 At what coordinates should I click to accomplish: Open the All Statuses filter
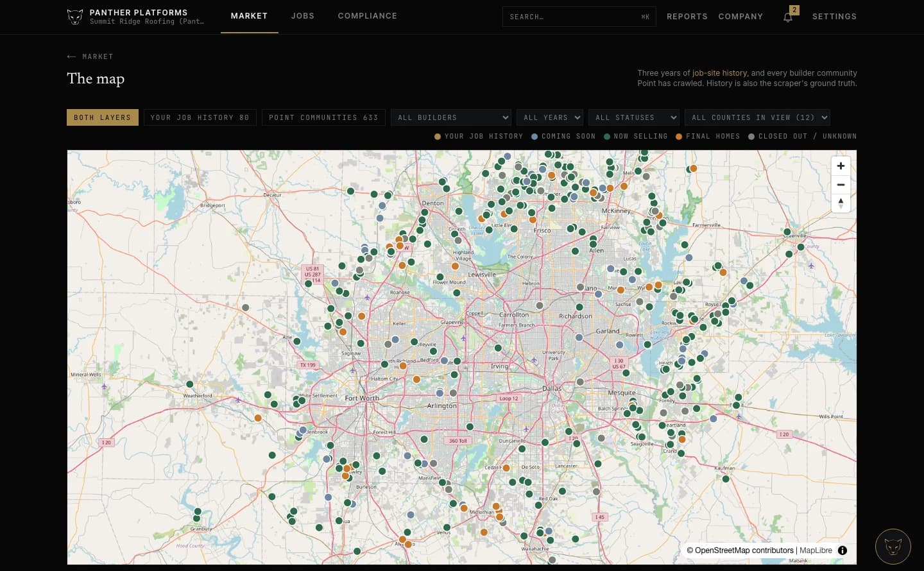pos(634,117)
